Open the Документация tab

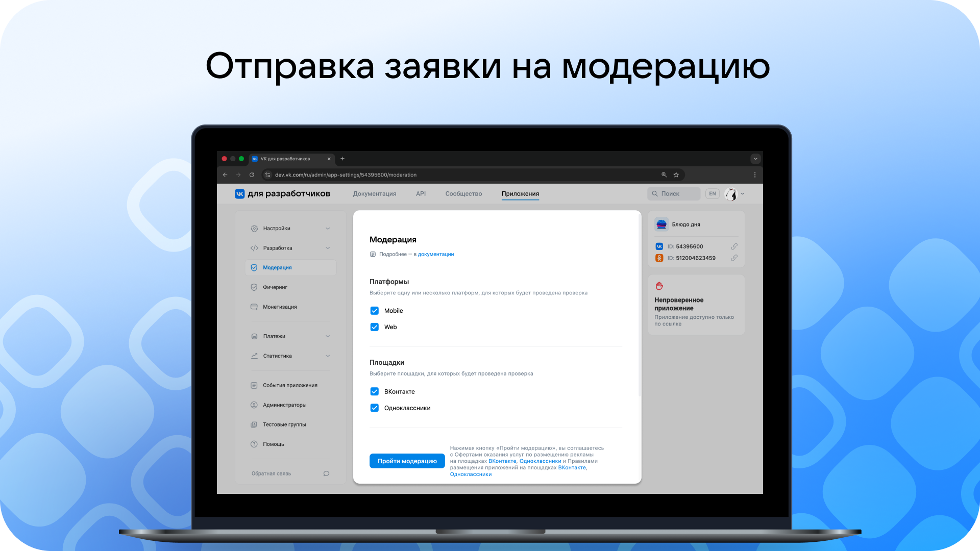click(375, 194)
